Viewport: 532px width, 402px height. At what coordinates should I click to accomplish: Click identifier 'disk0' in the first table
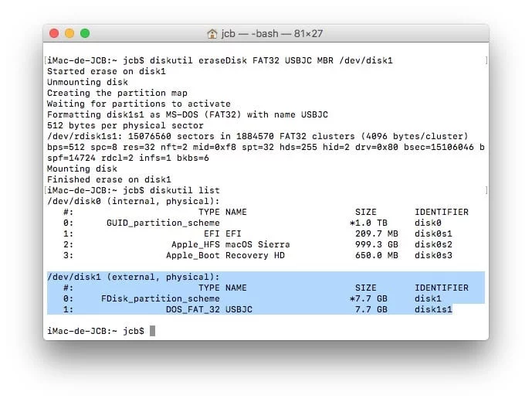pyautogui.click(x=428, y=223)
